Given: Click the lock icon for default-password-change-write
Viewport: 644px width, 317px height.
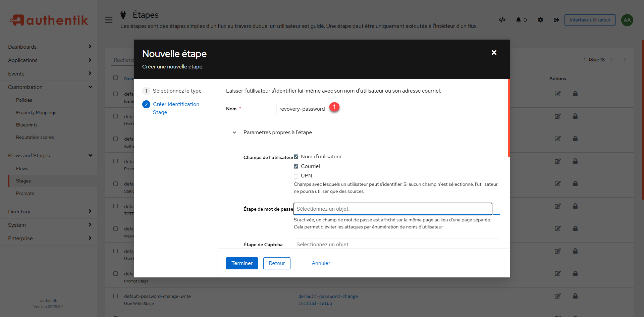Looking at the screenshot, I should coord(575,296).
